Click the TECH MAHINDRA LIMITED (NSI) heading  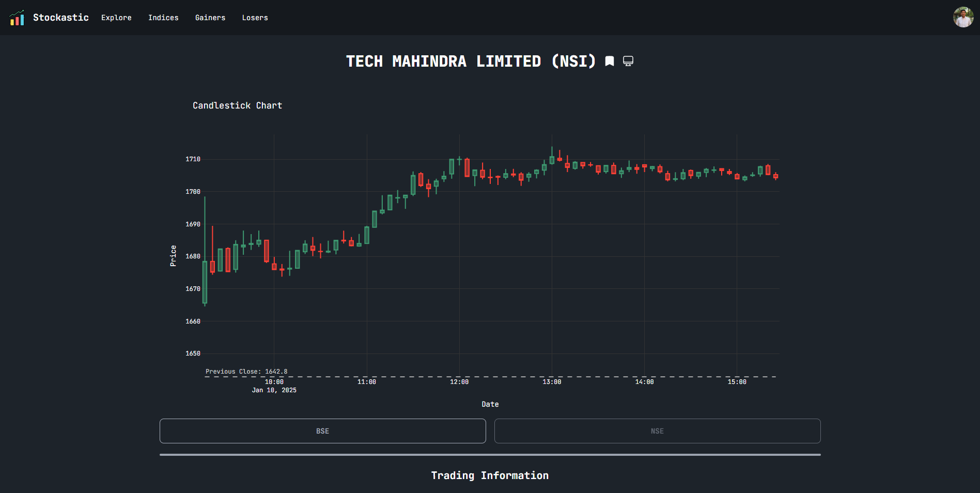(x=471, y=61)
